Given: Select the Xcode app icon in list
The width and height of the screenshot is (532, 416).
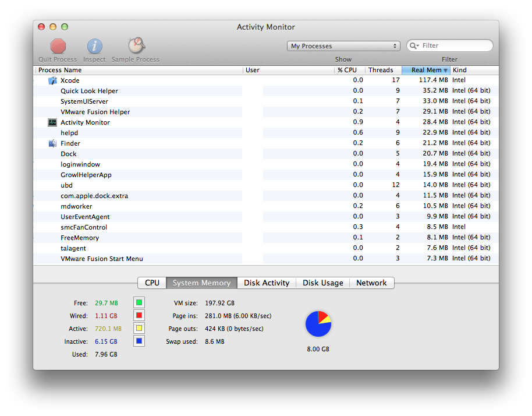Looking at the screenshot, I should pyautogui.click(x=52, y=80).
